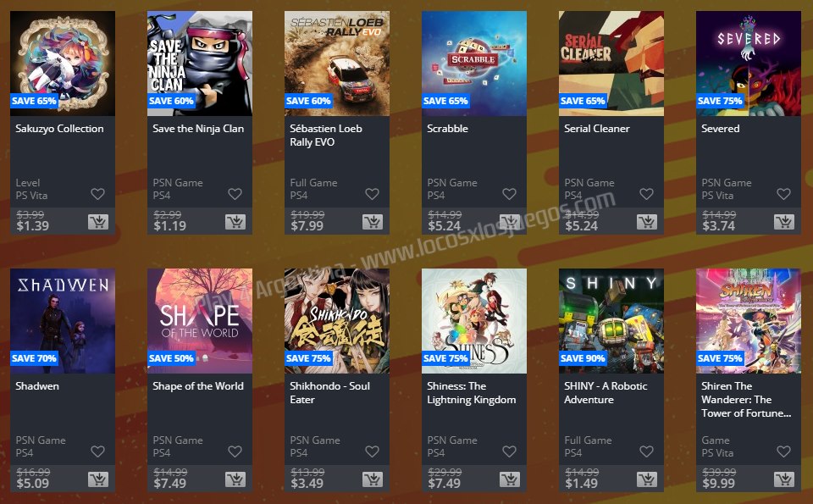Toggle wishlist heart for Scrabble
This screenshot has width=813, height=504.
pos(509,194)
